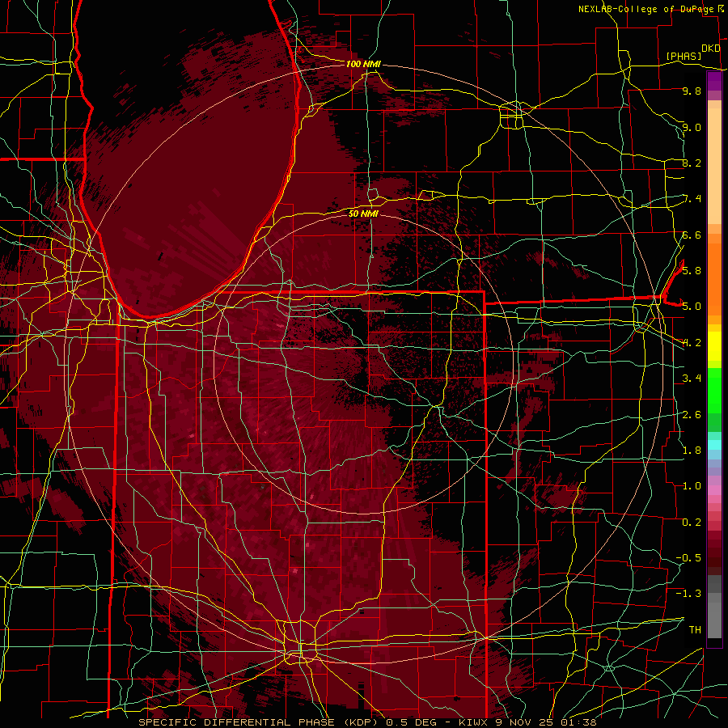Click the 9 NOV 25 01:38 timestamp
The height and width of the screenshot is (728, 728).
click(545, 722)
